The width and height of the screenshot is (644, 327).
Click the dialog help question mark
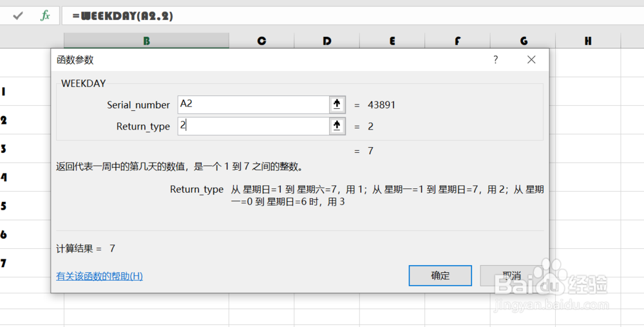495,60
